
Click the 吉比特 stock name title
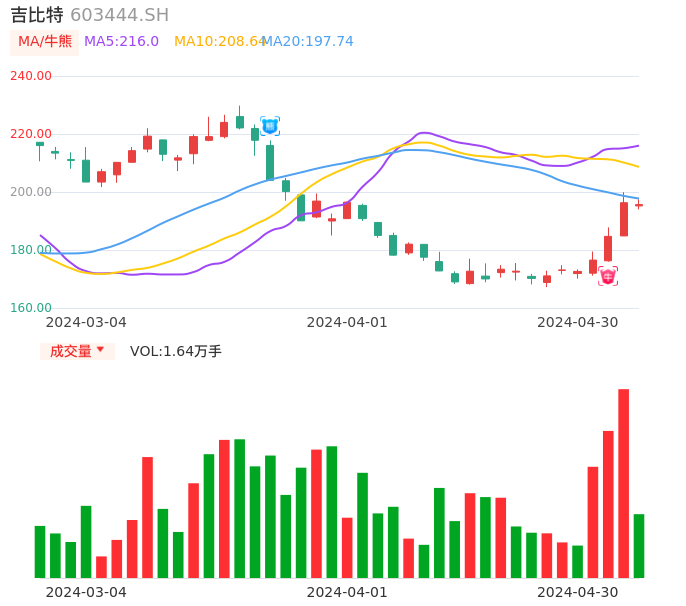pos(37,15)
